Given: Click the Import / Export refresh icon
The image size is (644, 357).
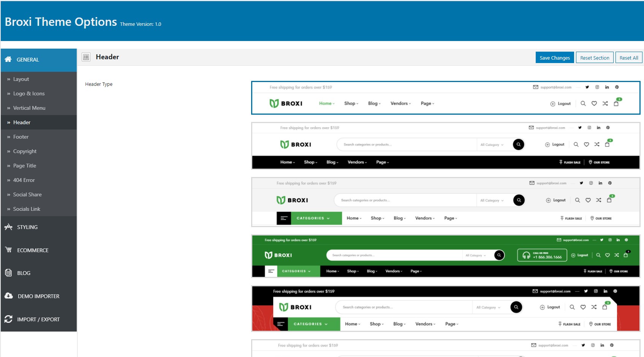Looking at the screenshot, I should 8,319.
